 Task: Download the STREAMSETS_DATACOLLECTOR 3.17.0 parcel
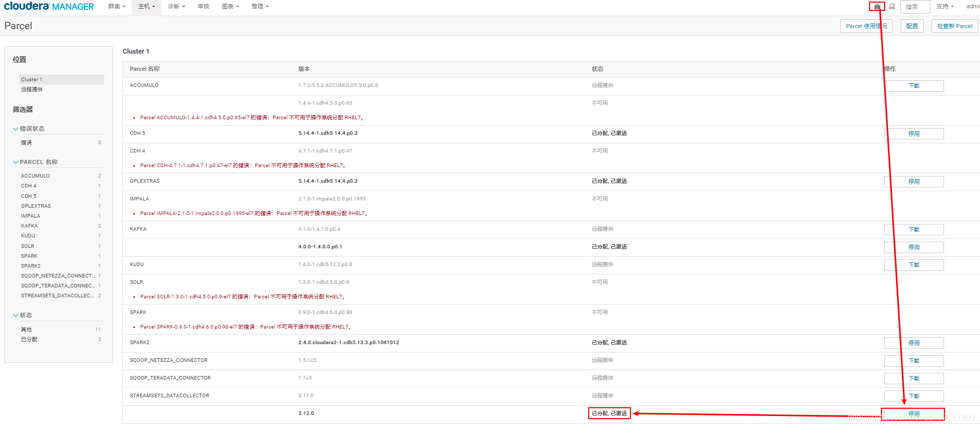[x=914, y=396]
